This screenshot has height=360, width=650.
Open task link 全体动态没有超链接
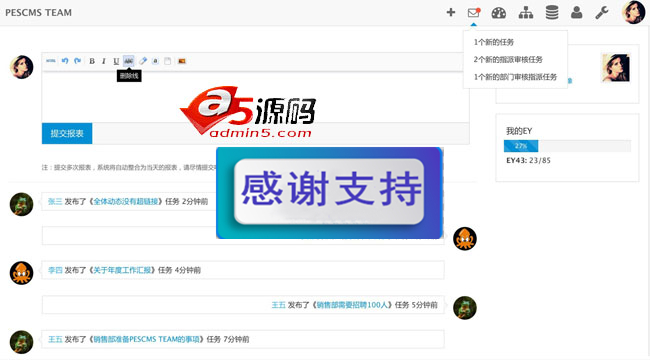click(x=126, y=201)
